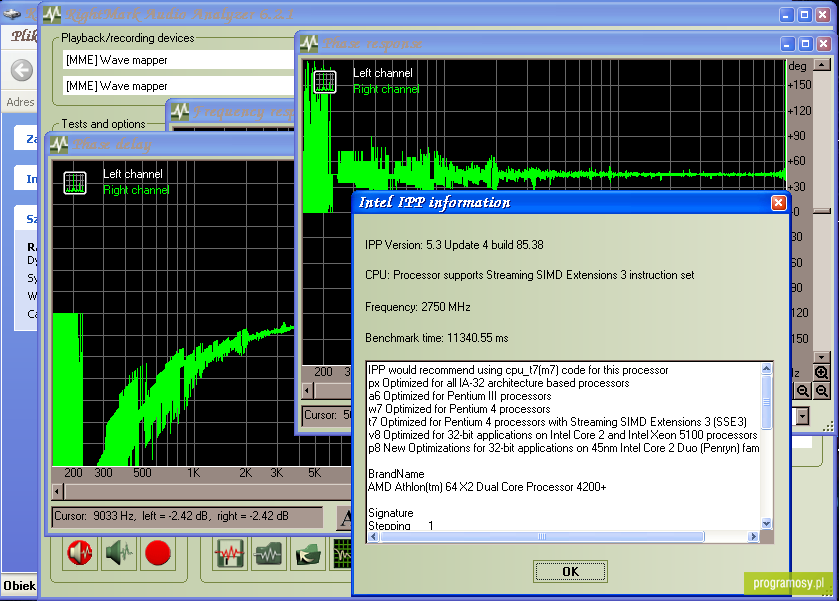
Task: Click the IPP text box scroll-left arrow
Action: 373,536
